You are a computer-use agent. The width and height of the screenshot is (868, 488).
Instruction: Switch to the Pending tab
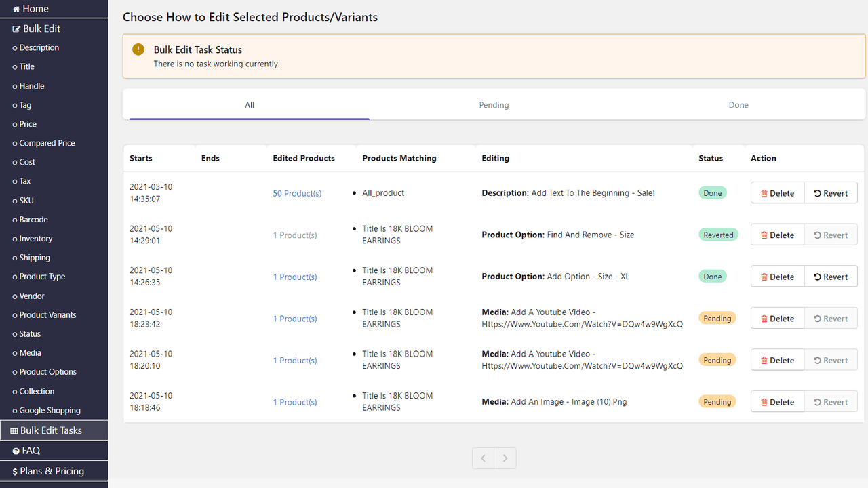point(494,105)
